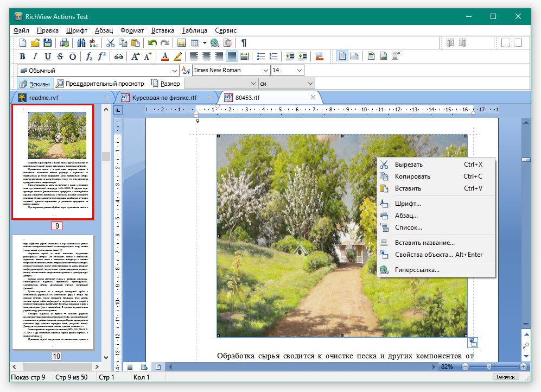Click the font color icon
The height and width of the screenshot is (392, 541).
pyautogui.click(x=165, y=56)
